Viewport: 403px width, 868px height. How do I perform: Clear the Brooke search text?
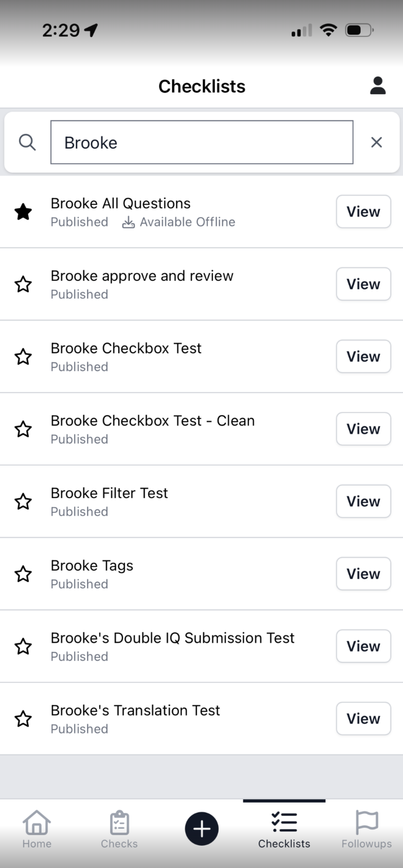[376, 142]
